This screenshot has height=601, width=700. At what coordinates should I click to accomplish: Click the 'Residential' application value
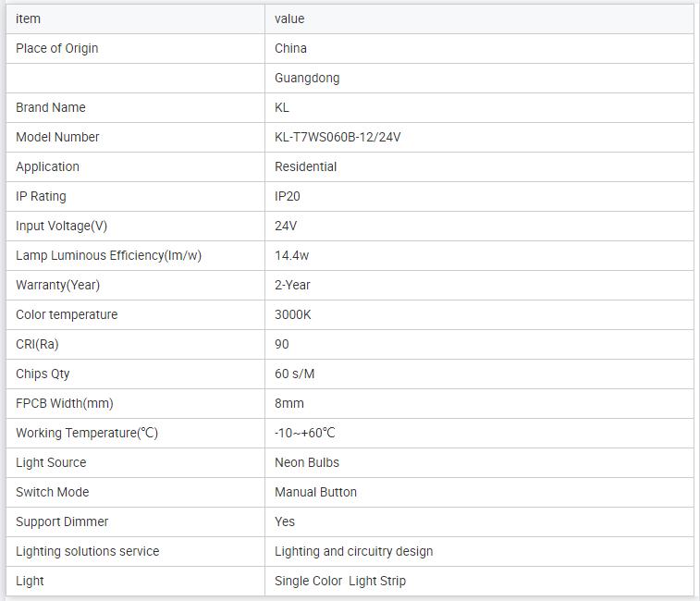point(306,166)
